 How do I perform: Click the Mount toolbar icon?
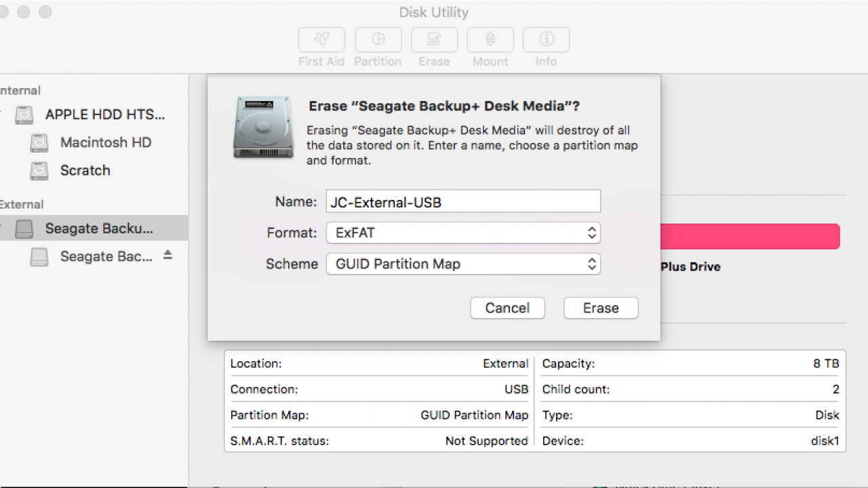pyautogui.click(x=490, y=39)
